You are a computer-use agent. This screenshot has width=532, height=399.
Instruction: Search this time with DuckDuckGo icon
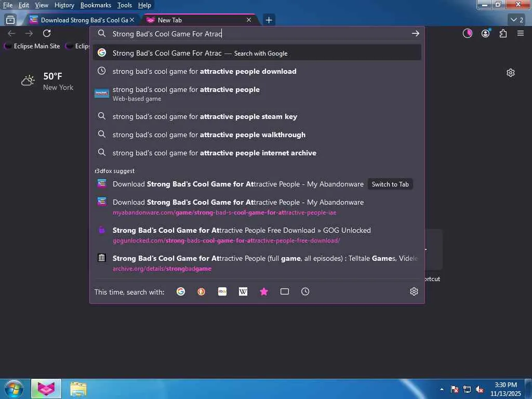pyautogui.click(x=201, y=291)
